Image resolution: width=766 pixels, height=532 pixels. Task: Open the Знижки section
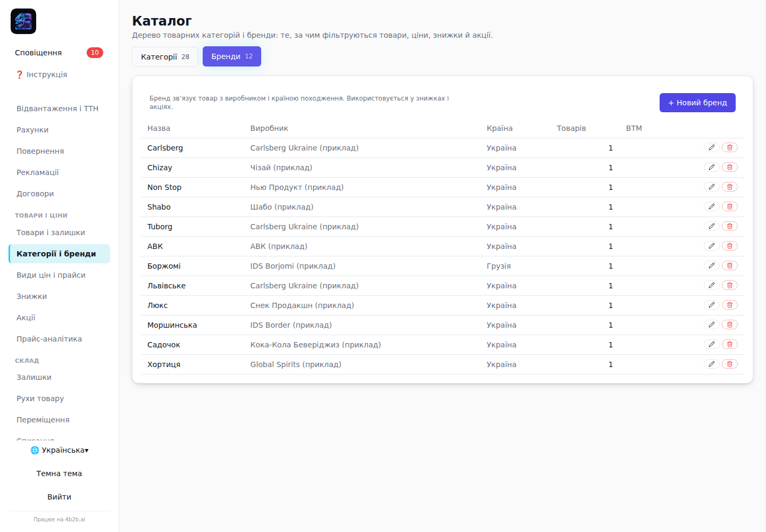coord(59,296)
